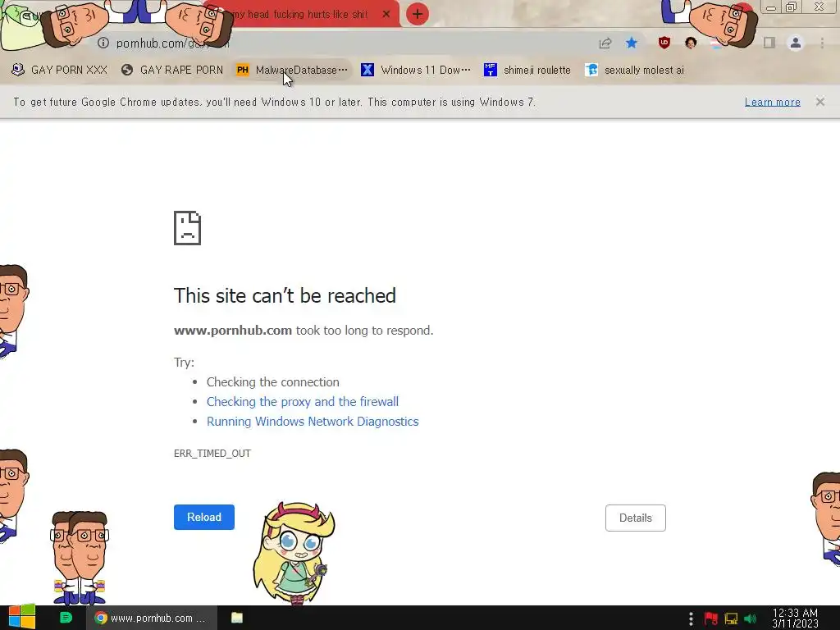Select the Chrome window on the taskbar
Screen dimensions: 840x630
coord(152,618)
